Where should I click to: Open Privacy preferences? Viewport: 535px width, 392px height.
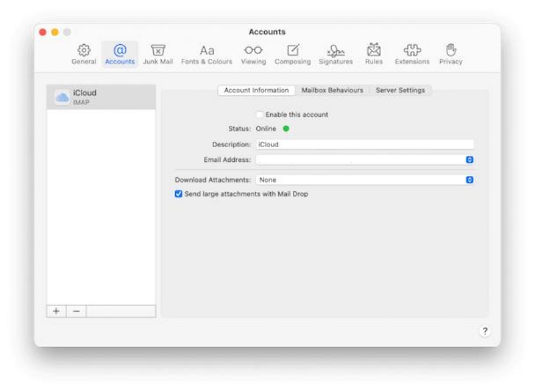coord(451,55)
